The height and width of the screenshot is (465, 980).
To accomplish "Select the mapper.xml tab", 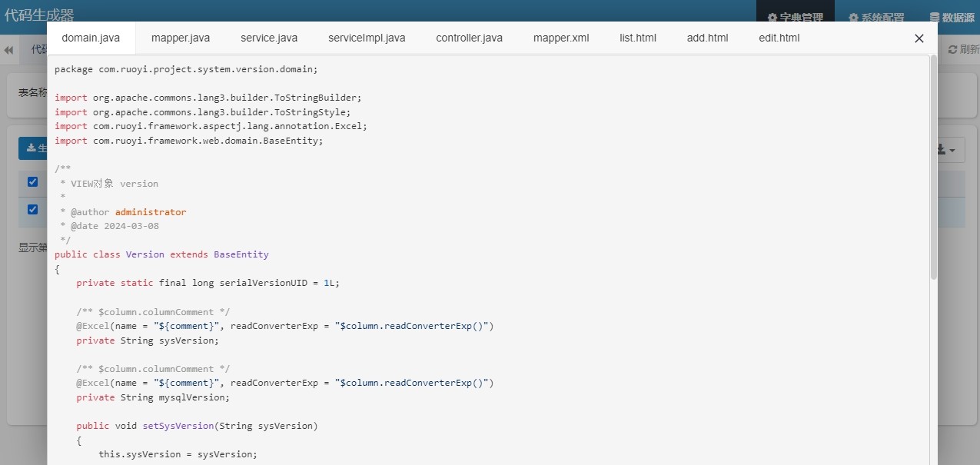I will point(561,38).
